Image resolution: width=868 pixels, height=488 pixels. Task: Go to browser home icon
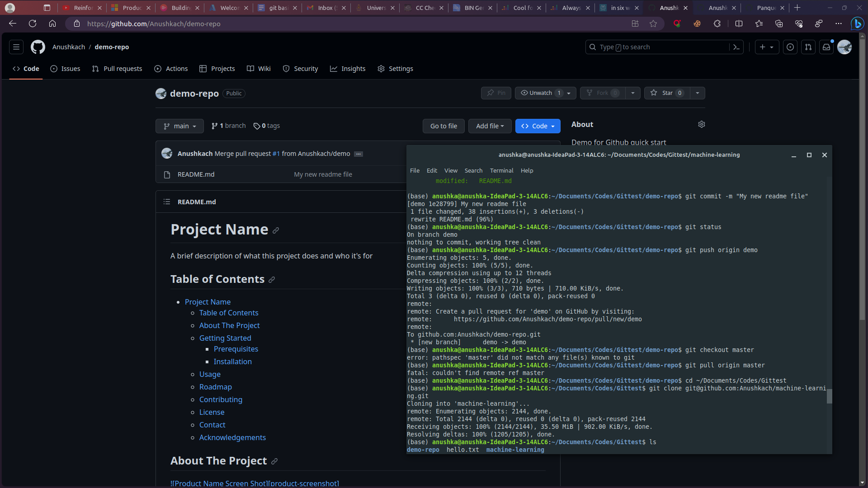pyautogui.click(x=52, y=23)
